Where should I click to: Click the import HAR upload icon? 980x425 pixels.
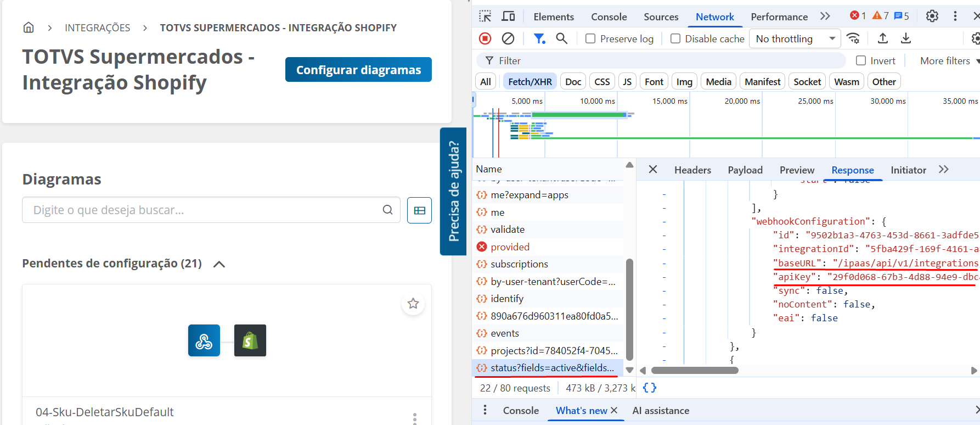point(883,38)
